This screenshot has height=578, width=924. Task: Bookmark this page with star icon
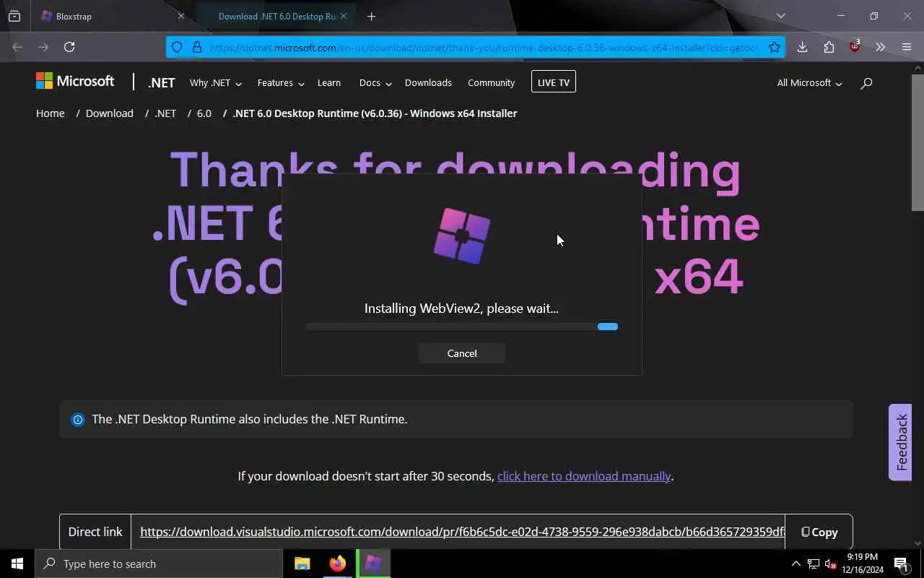point(775,48)
